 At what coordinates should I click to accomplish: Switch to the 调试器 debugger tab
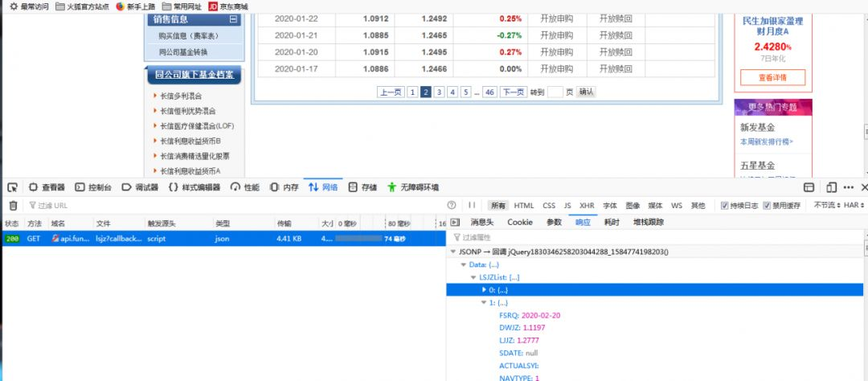tap(140, 187)
